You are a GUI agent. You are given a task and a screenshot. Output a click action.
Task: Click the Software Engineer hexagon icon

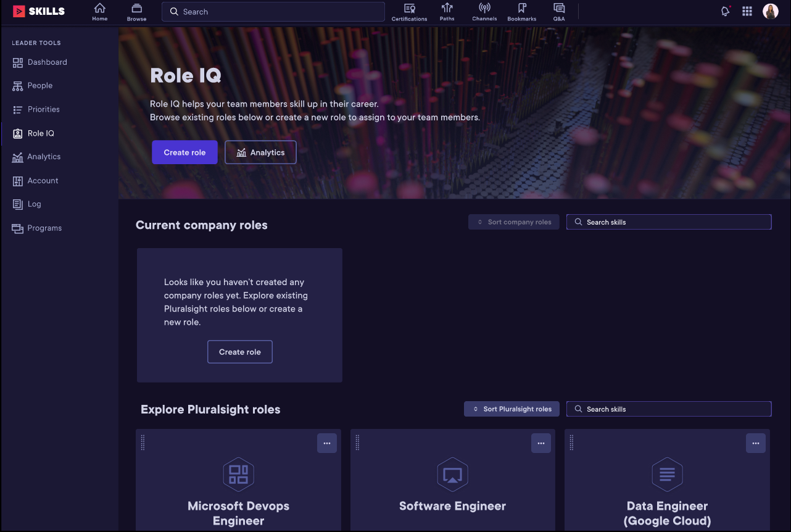pyautogui.click(x=453, y=475)
